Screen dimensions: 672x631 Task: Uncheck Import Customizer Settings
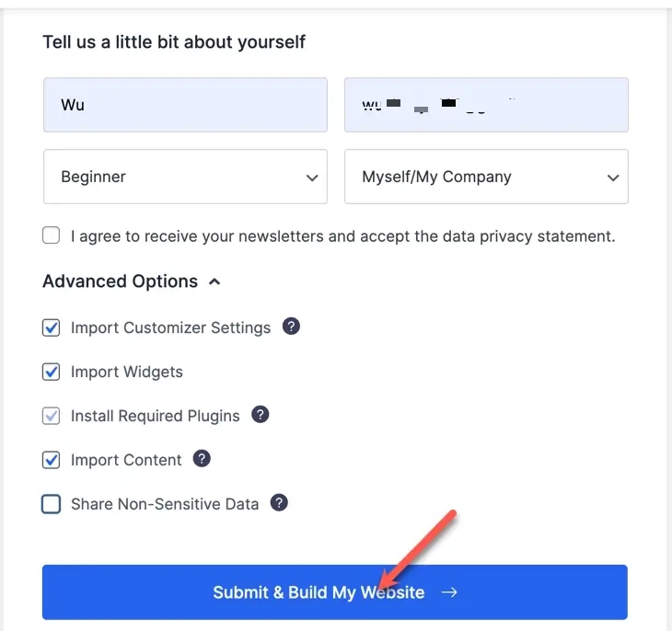tap(52, 327)
